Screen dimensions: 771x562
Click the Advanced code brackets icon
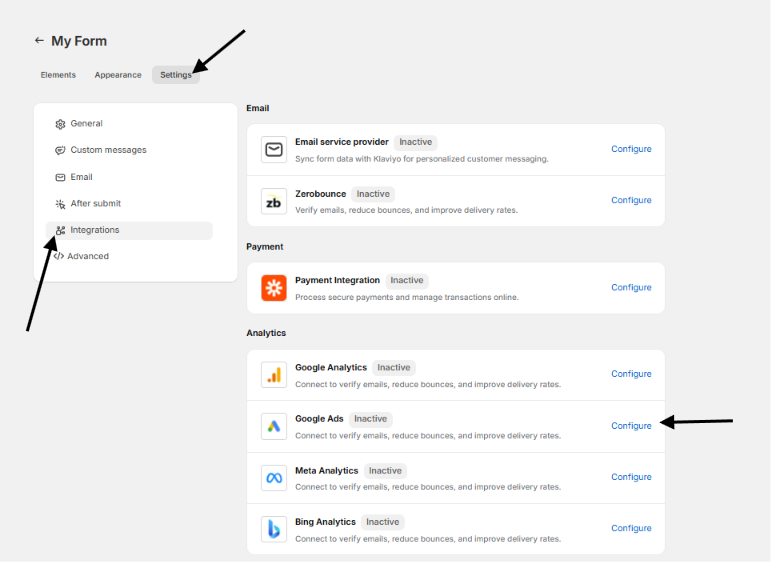click(59, 256)
